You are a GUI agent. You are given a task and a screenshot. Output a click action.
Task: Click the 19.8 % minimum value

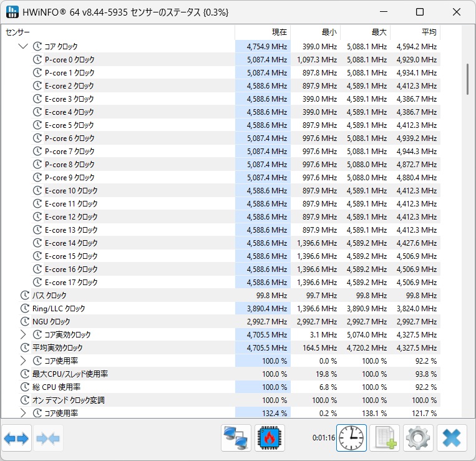[326, 374]
